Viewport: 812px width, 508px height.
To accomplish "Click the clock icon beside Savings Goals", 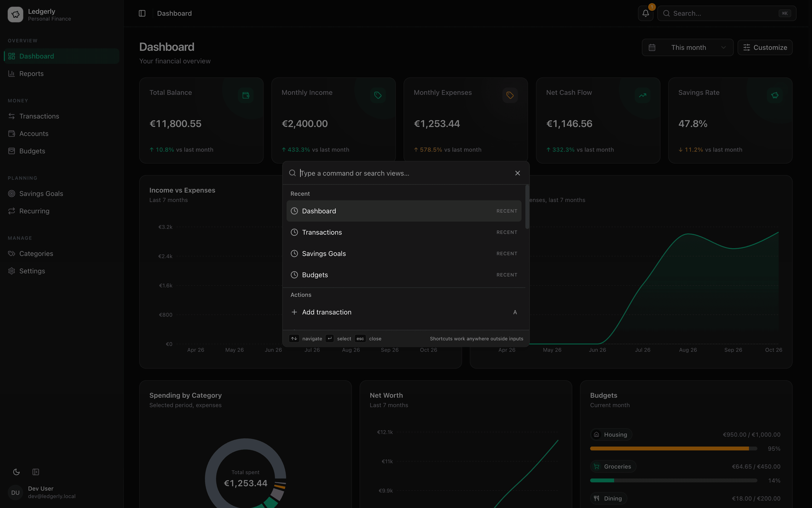I will [294, 254].
